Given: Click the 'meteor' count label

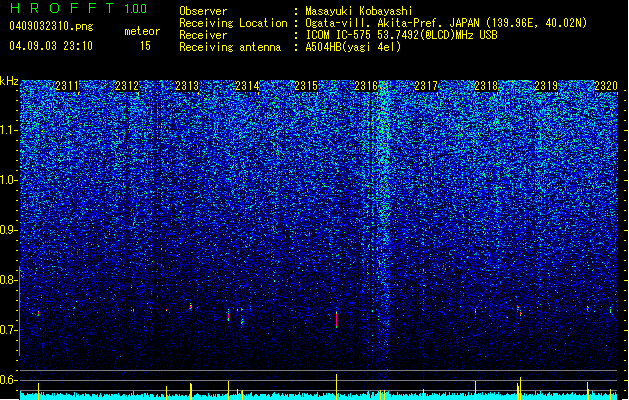Looking at the screenshot, I should (x=142, y=31).
